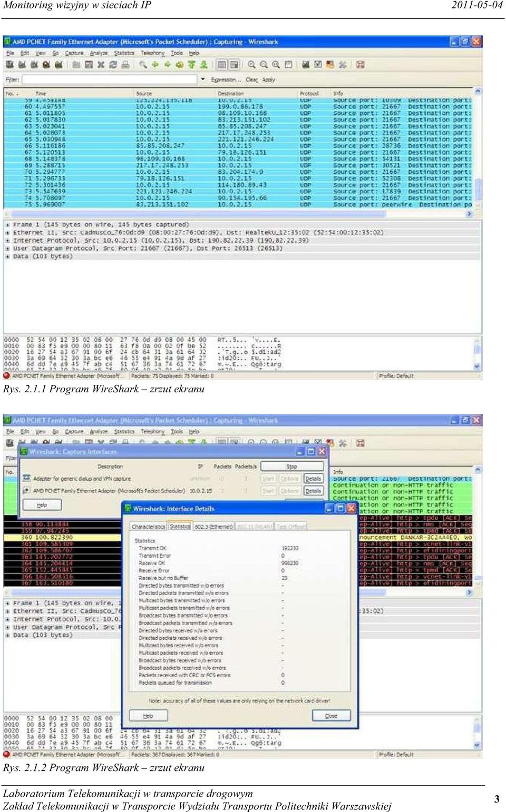Click Stop in Capture Interfaces dialog
The height and width of the screenshot is (812, 506).
292,467
